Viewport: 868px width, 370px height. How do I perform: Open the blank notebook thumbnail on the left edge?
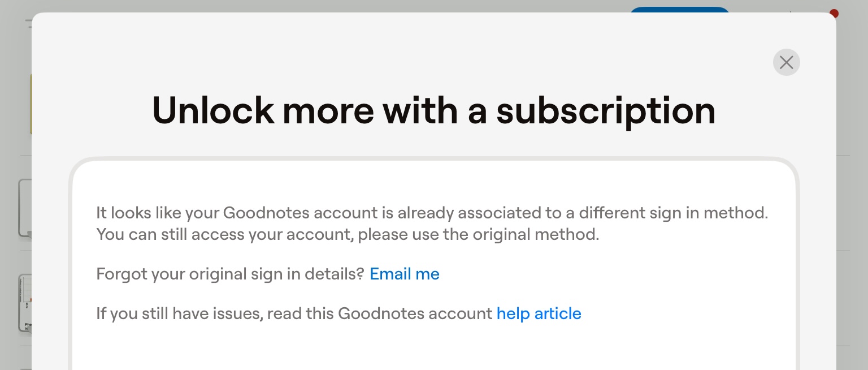tap(24, 208)
